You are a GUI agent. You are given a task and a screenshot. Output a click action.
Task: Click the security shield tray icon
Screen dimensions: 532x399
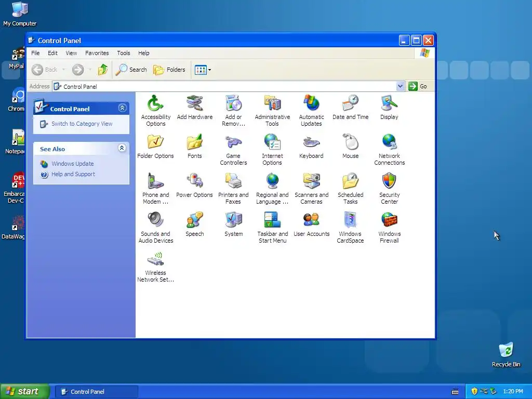(474, 391)
